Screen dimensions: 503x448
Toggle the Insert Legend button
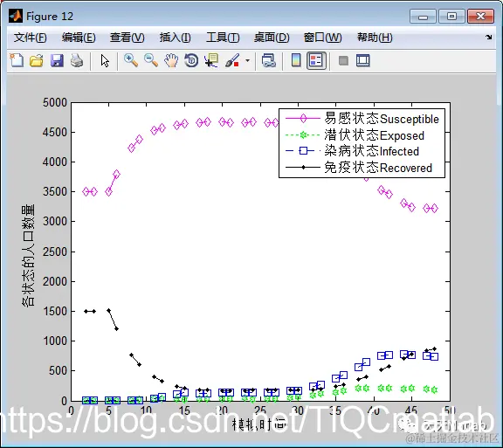click(x=316, y=60)
